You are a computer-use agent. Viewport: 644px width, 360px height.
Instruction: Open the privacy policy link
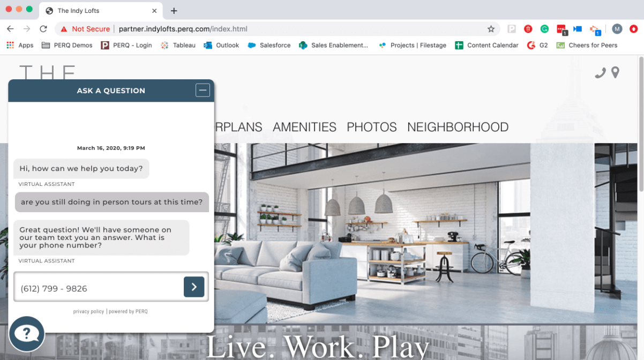point(88,311)
